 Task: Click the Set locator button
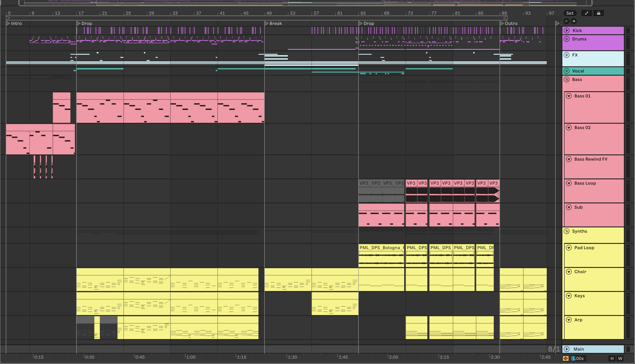pos(570,13)
